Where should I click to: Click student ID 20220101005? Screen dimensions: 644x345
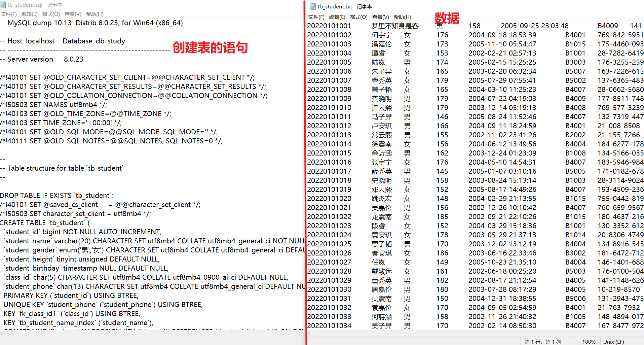click(329, 62)
